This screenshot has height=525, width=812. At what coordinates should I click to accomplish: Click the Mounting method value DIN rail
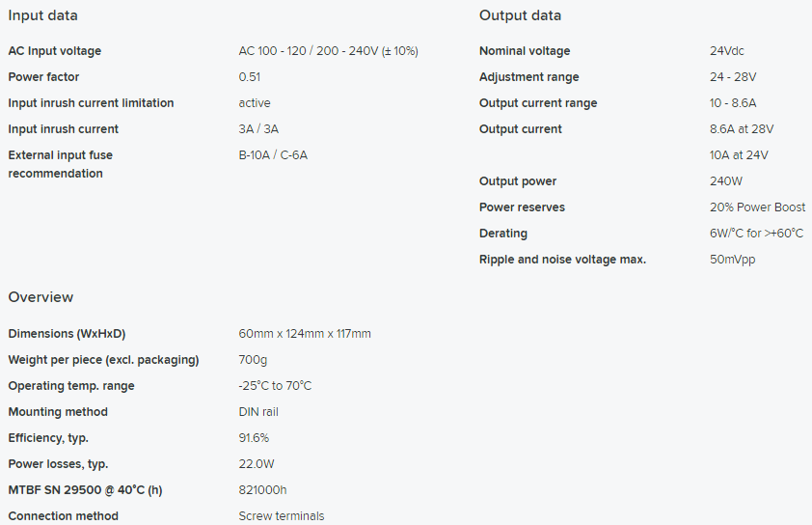tap(260, 412)
